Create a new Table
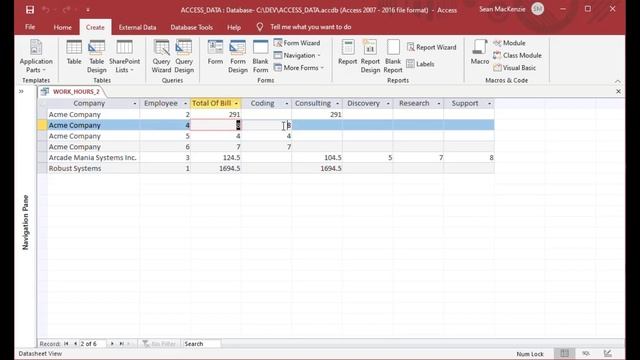Image resolution: width=640 pixels, height=360 pixels. (74, 53)
